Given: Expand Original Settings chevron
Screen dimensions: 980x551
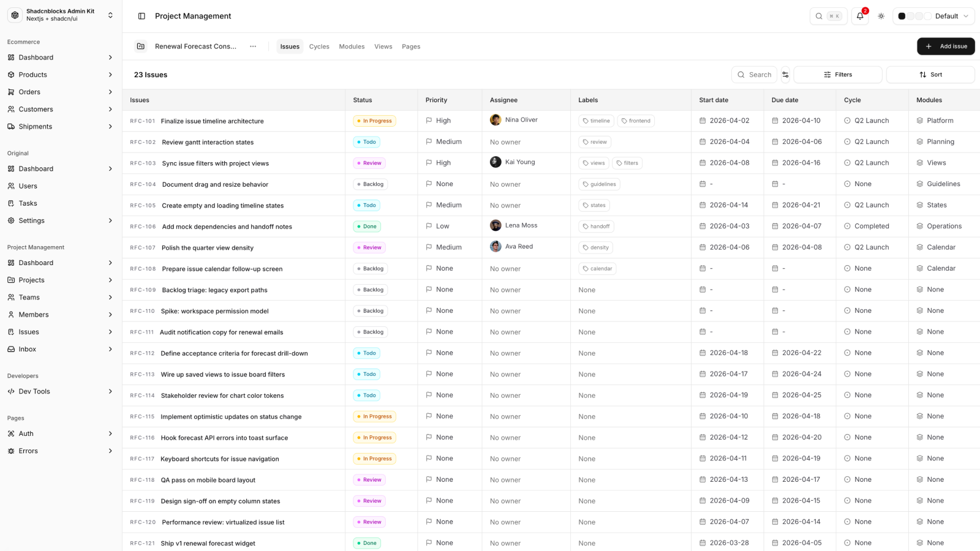Looking at the screenshot, I should pos(110,220).
